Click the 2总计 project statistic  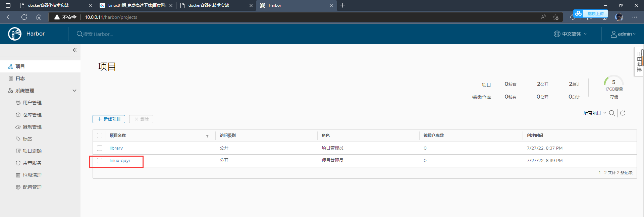tap(575, 84)
